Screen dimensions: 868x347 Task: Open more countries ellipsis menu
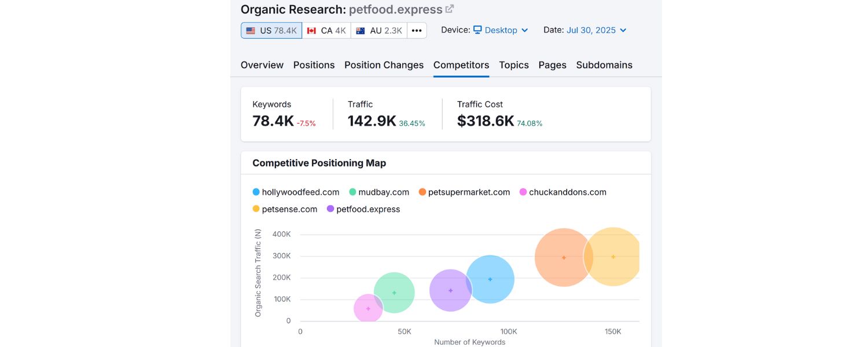coord(417,31)
